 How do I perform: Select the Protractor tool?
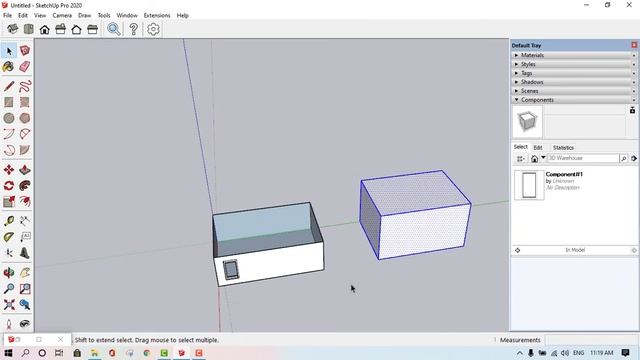tap(9, 237)
